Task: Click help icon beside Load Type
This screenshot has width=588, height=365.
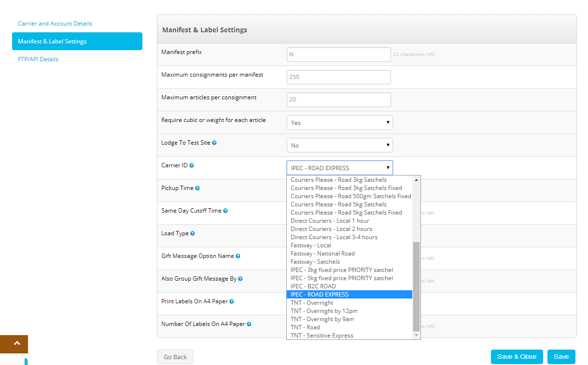Action: (x=193, y=234)
